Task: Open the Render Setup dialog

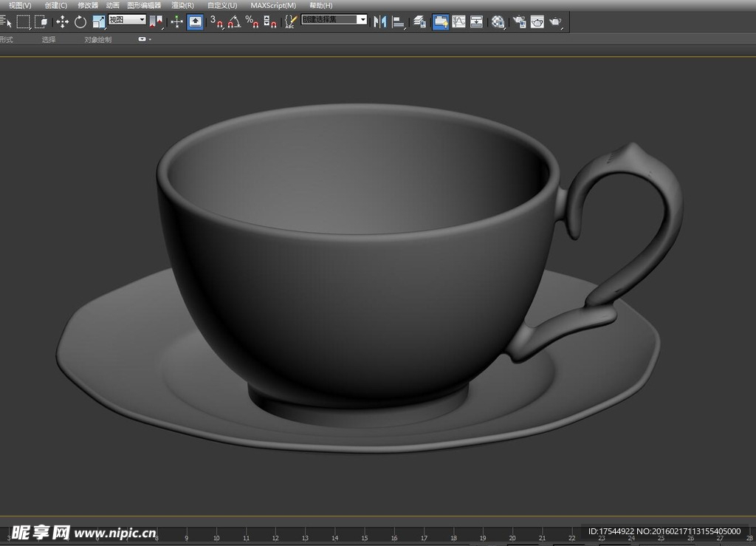Action: [519, 21]
